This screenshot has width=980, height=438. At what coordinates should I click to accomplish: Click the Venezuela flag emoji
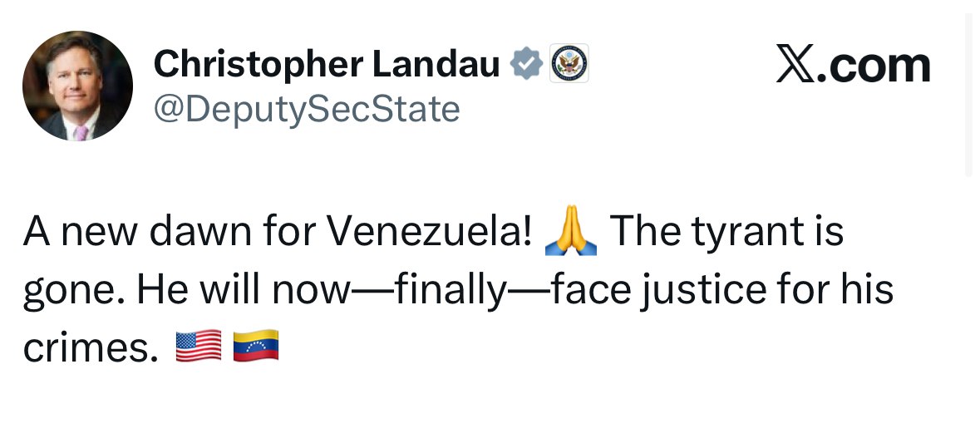255,346
